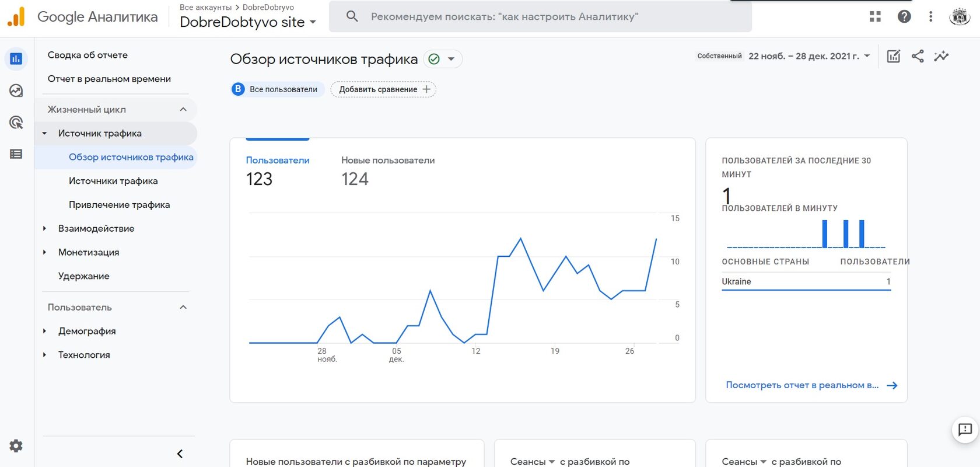The image size is (980, 467).
Task: Expand the Монетизация tree item
Action: pos(44,252)
